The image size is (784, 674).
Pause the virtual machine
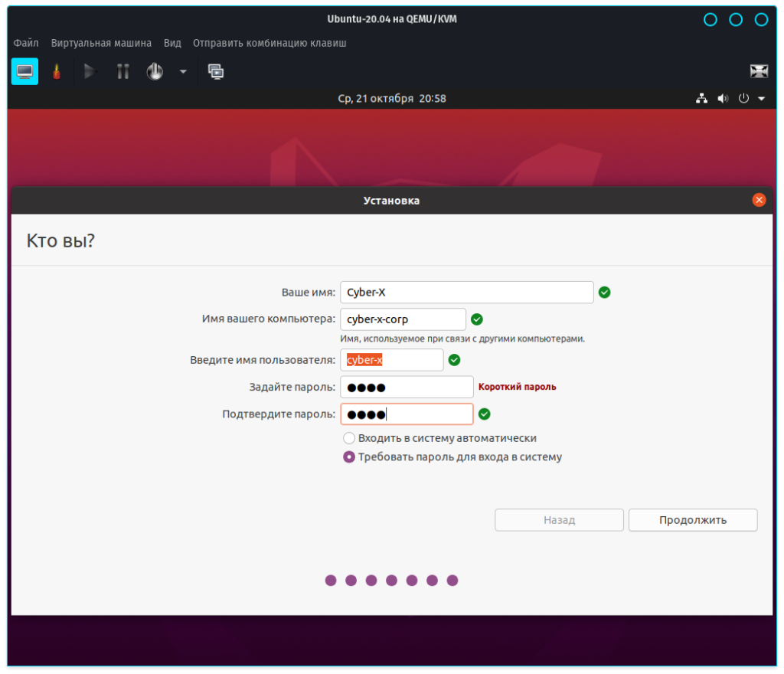click(122, 71)
